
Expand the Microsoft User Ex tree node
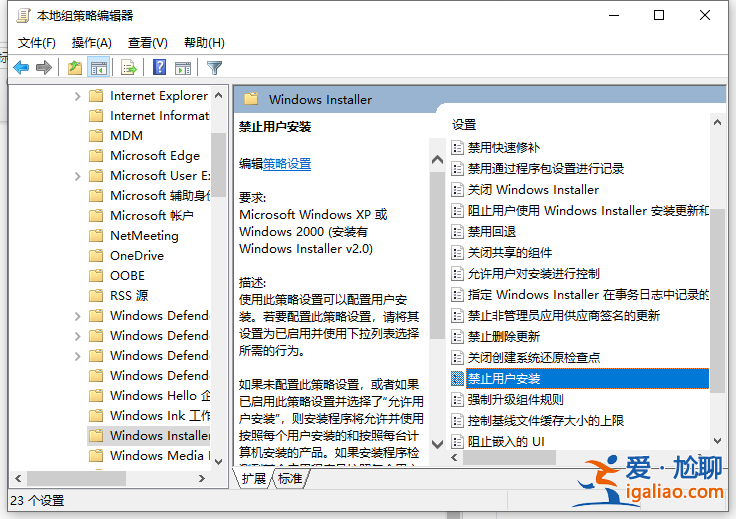77,176
